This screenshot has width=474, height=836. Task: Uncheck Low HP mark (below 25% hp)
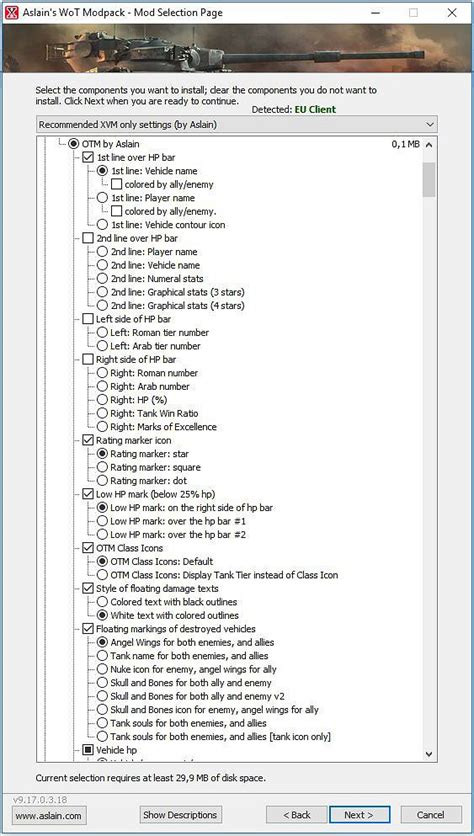click(x=88, y=494)
